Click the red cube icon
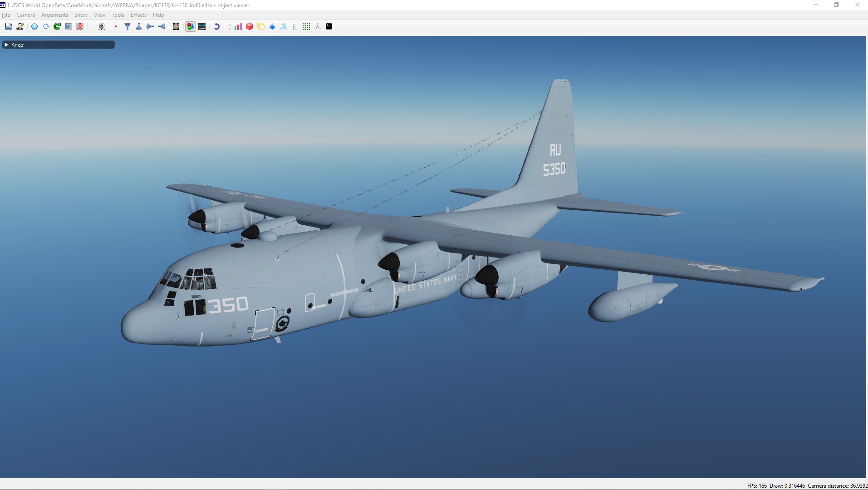Image resolution: width=868 pixels, height=490 pixels. (x=249, y=26)
